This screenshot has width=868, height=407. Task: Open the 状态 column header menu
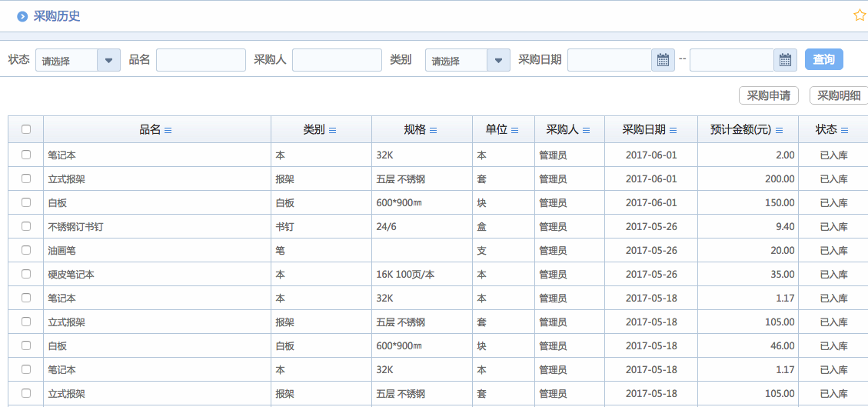click(x=844, y=131)
